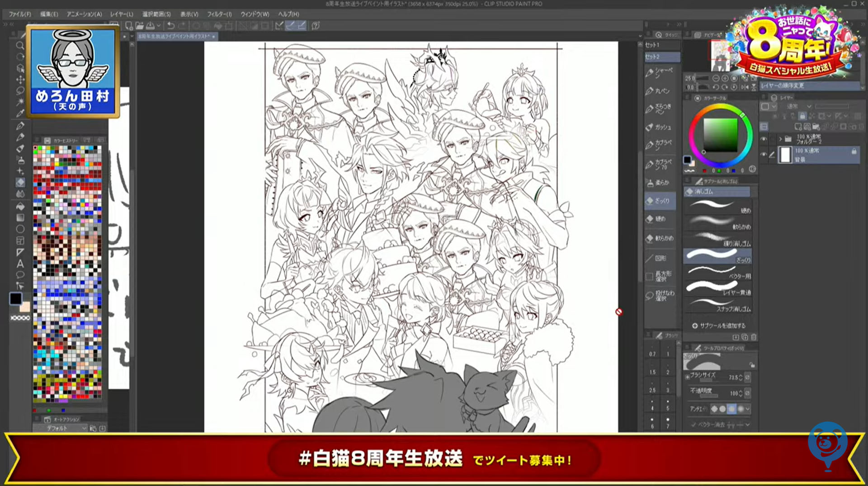Viewport: 868px width, 486px height.
Task: Pick the Gラッシュ (Gouache) brush in quick access
Action: (x=662, y=127)
